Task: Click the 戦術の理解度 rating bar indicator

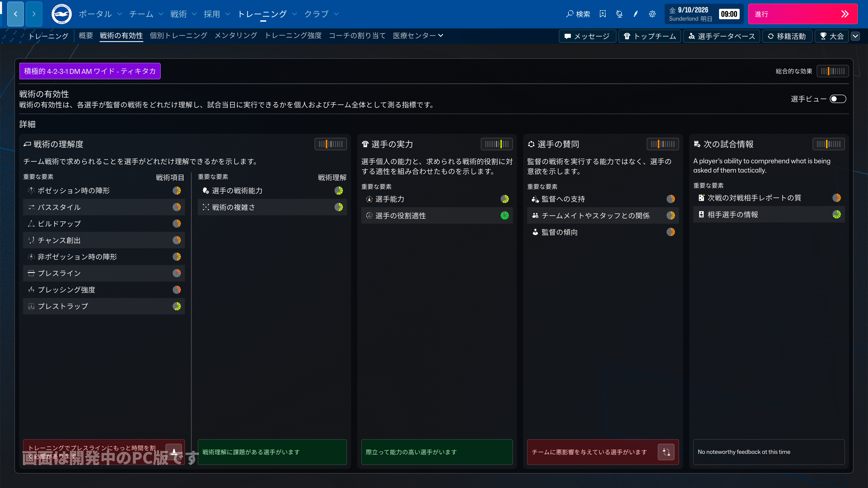Action: (x=330, y=144)
